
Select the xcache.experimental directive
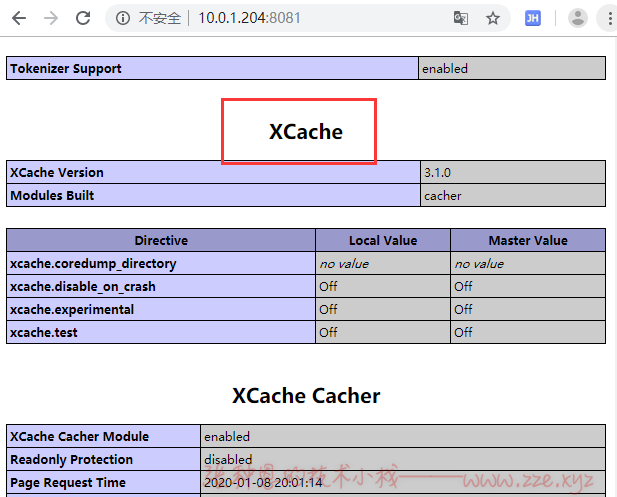pos(72,310)
